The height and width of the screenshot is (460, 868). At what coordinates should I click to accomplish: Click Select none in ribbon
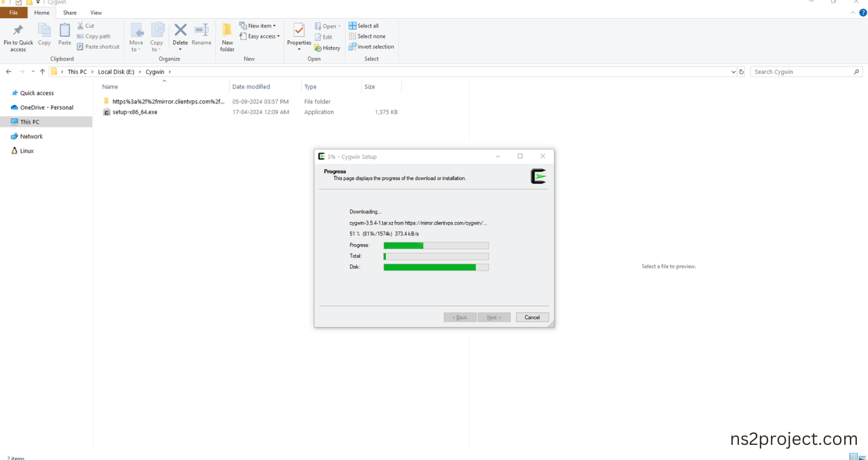(367, 36)
